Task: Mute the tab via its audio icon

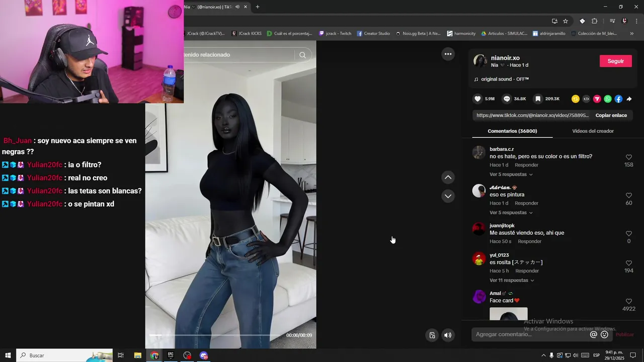Action: click(237, 7)
